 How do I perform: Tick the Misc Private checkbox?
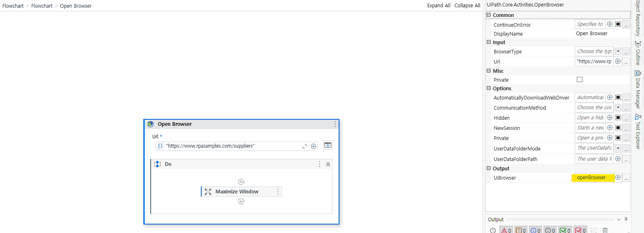click(580, 80)
